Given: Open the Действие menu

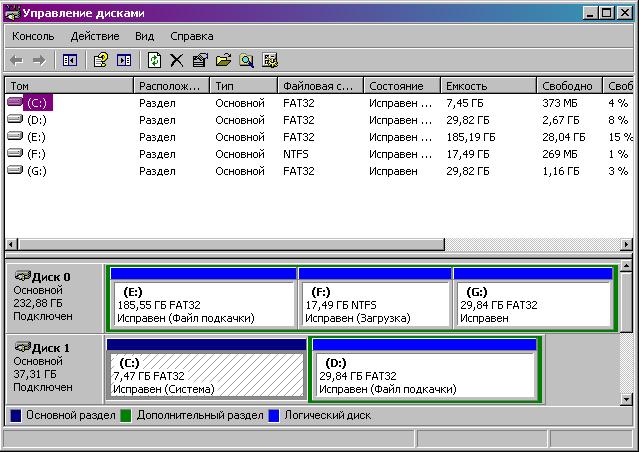Looking at the screenshot, I should (x=95, y=36).
